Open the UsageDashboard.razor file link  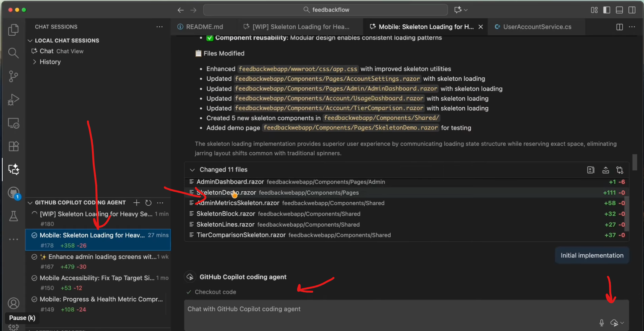pos(329,99)
